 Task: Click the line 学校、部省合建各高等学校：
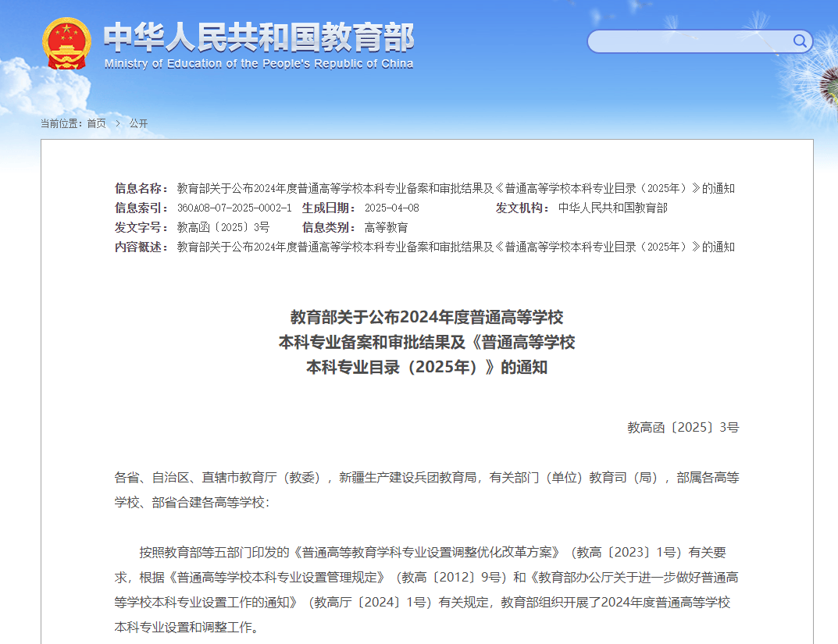coord(192,503)
